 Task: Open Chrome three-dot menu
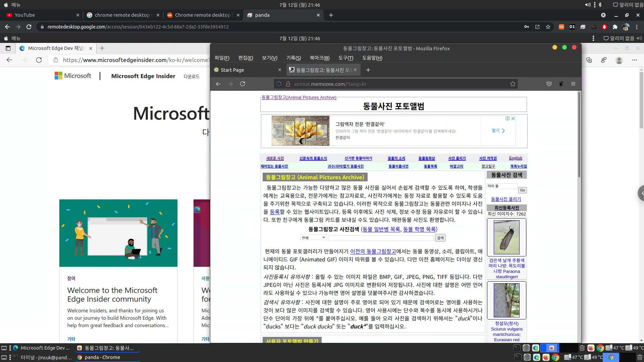coord(637,27)
